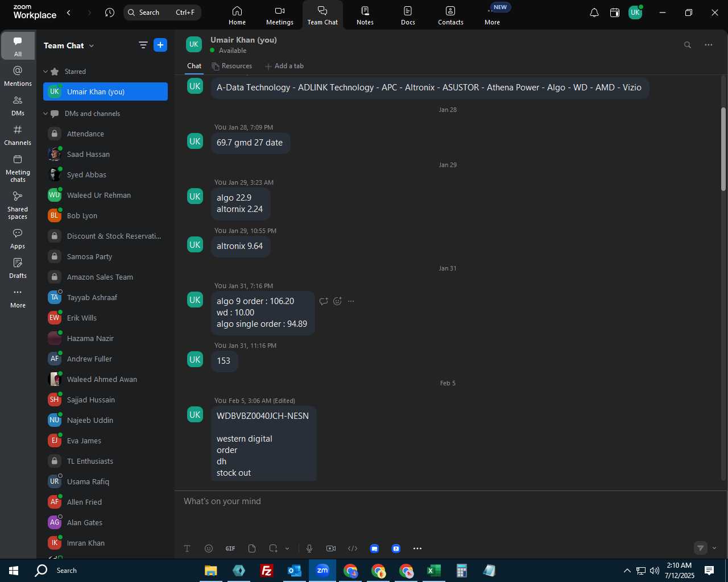Click the Search box in the top bar

(x=162, y=13)
